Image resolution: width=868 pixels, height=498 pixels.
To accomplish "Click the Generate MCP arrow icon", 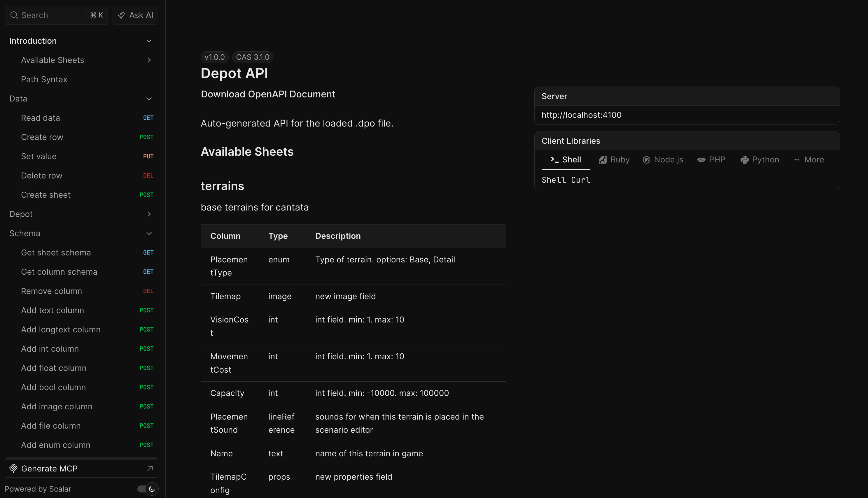I will coord(150,468).
